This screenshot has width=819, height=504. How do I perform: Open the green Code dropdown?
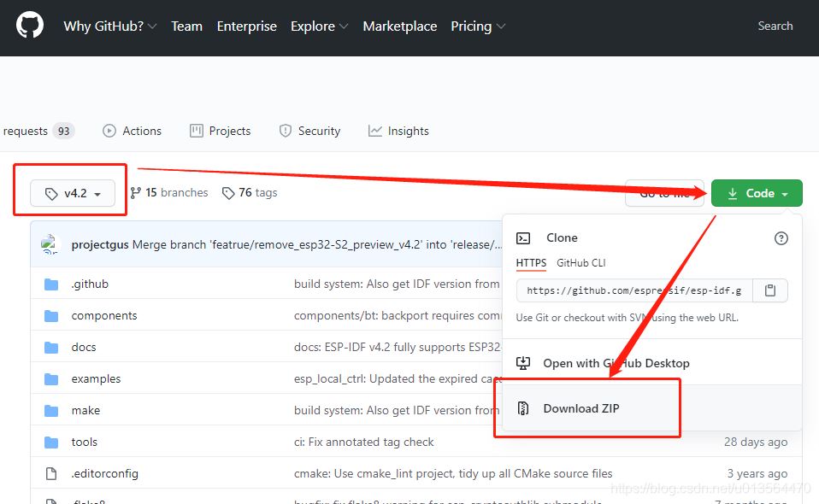[x=756, y=193]
